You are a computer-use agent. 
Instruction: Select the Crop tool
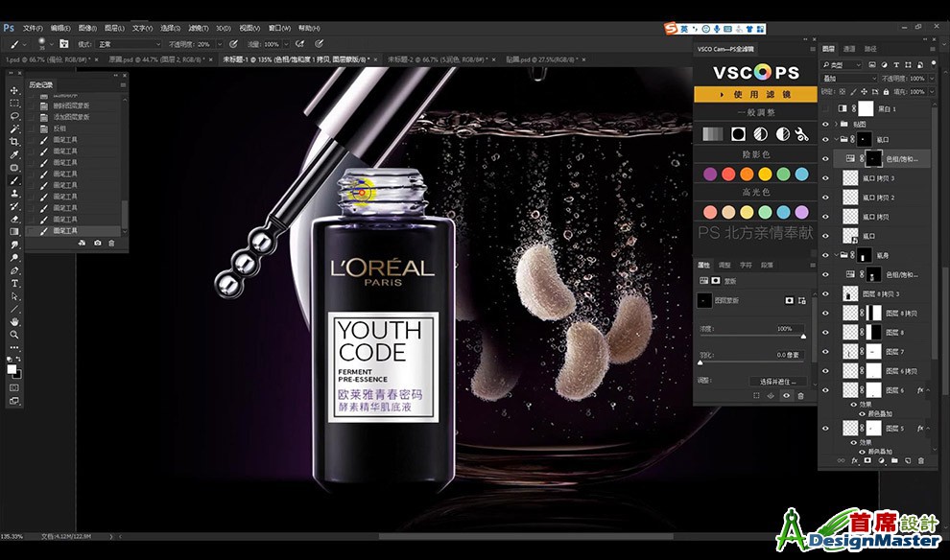[x=14, y=142]
